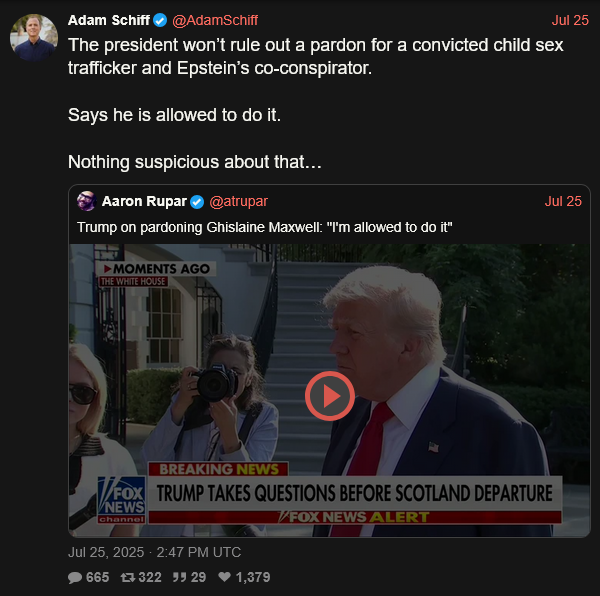The width and height of the screenshot is (600, 596).
Task: Open the @AdamSchiff handle link
Action: click(x=215, y=20)
